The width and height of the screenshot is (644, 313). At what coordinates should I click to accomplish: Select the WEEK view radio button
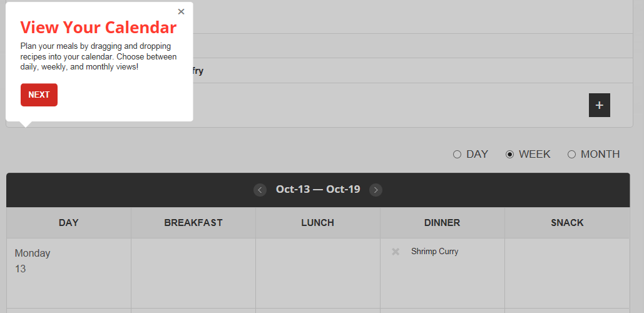click(509, 155)
